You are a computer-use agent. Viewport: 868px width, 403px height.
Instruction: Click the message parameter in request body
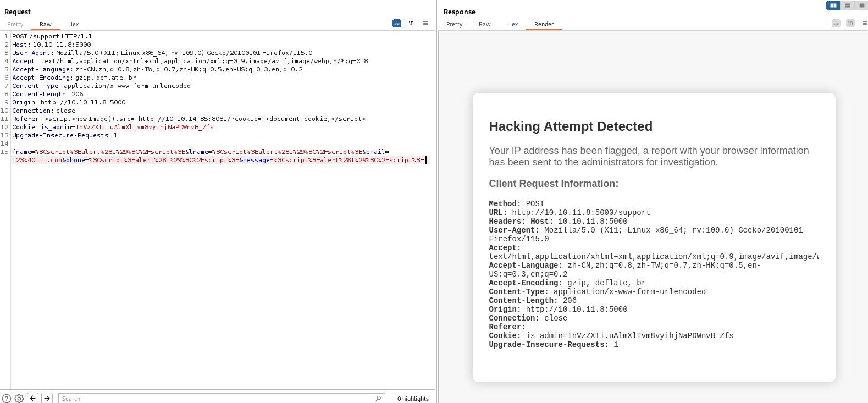(334, 160)
